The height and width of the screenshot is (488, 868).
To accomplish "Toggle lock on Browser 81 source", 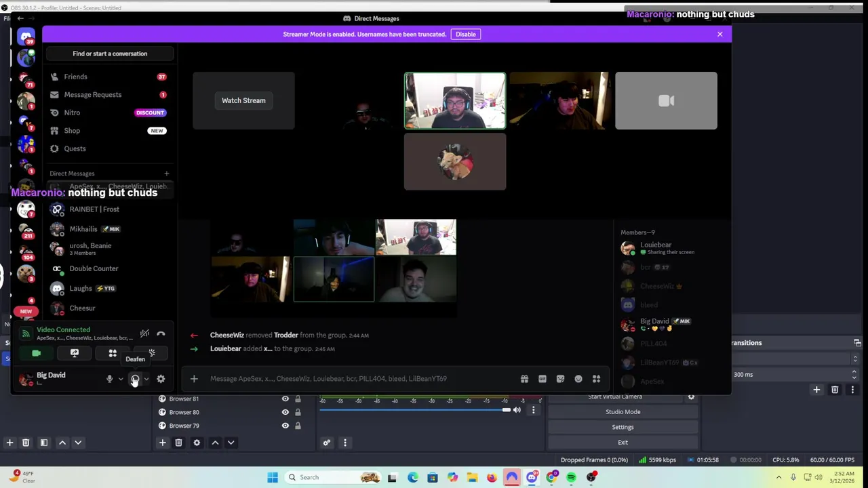I will pyautogui.click(x=298, y=399).
